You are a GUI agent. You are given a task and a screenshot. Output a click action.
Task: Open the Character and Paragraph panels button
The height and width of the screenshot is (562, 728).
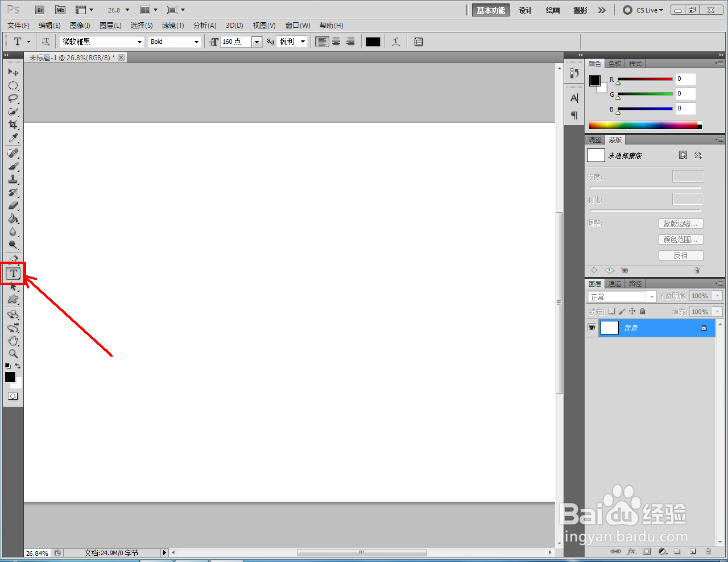click(x=419, y=42)
